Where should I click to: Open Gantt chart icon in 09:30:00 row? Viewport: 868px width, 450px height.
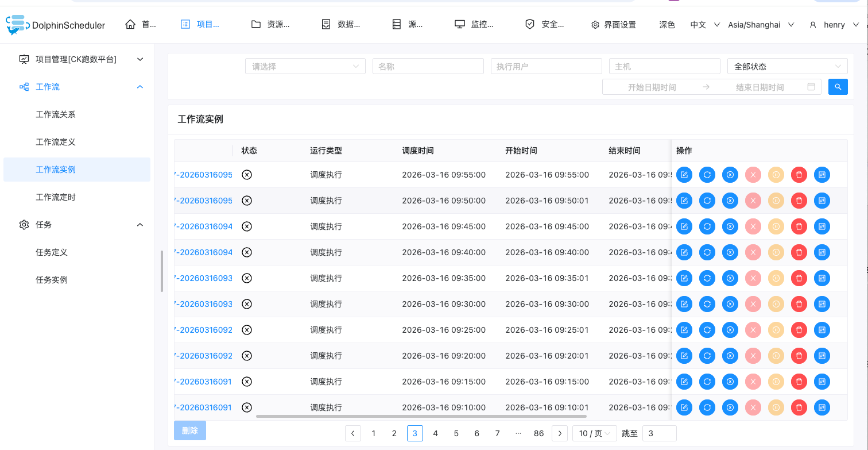[x=822, y=304]
